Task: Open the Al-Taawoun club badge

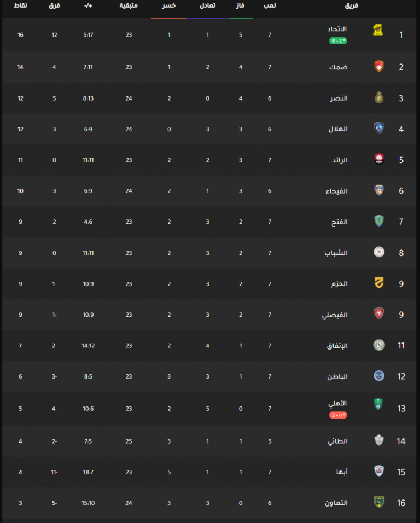Action: tap(379, 501)
